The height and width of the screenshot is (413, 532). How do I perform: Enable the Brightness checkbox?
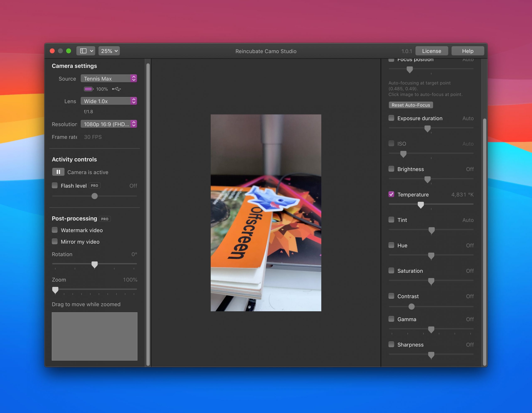pos(391,169)
